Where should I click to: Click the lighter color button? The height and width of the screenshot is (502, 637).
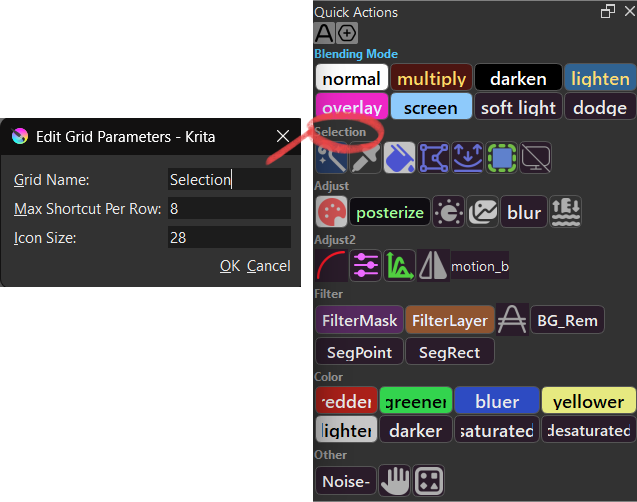(347, 429)
